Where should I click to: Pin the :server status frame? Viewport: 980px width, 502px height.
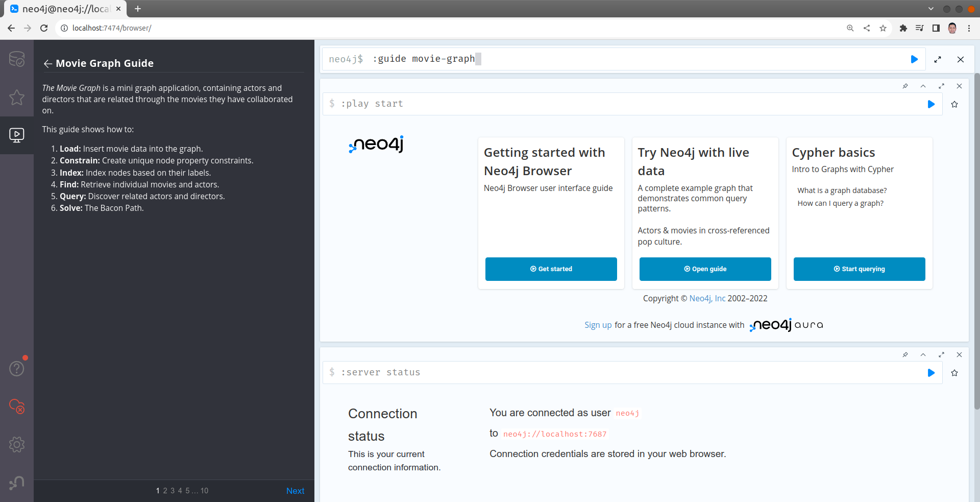point(905,354)
